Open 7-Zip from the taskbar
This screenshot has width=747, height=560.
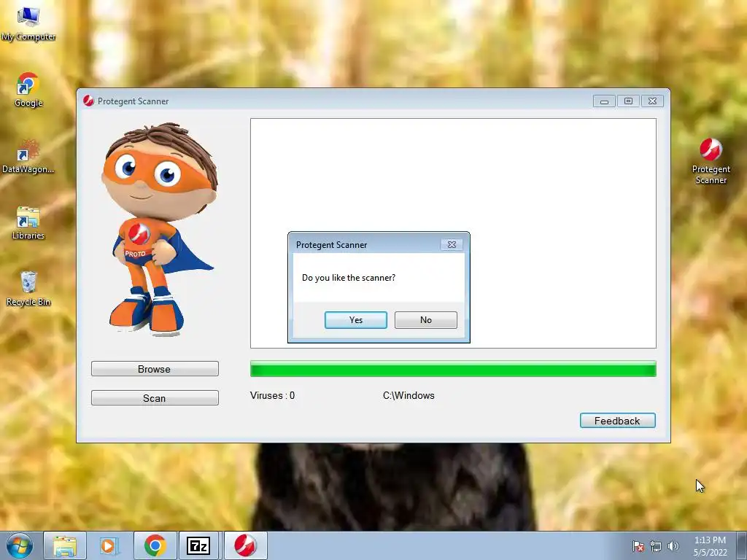point(198,545)
